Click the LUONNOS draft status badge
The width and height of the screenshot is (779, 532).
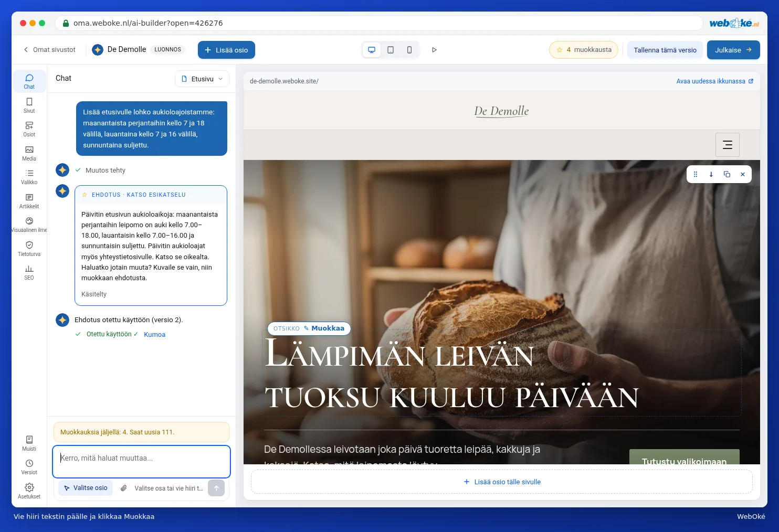[x=168, y=50]
